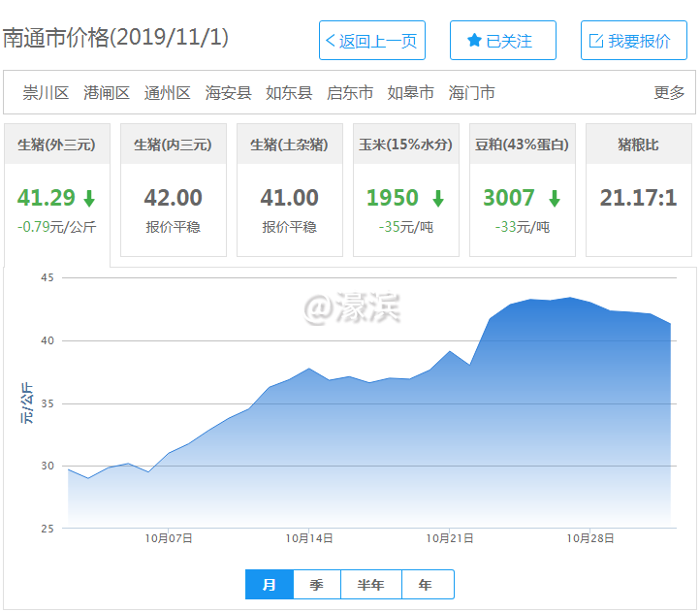The height and width of the screenshot is (612, 700).
Task: Go to 通州区 prices
Action: (x=168, y=93)
